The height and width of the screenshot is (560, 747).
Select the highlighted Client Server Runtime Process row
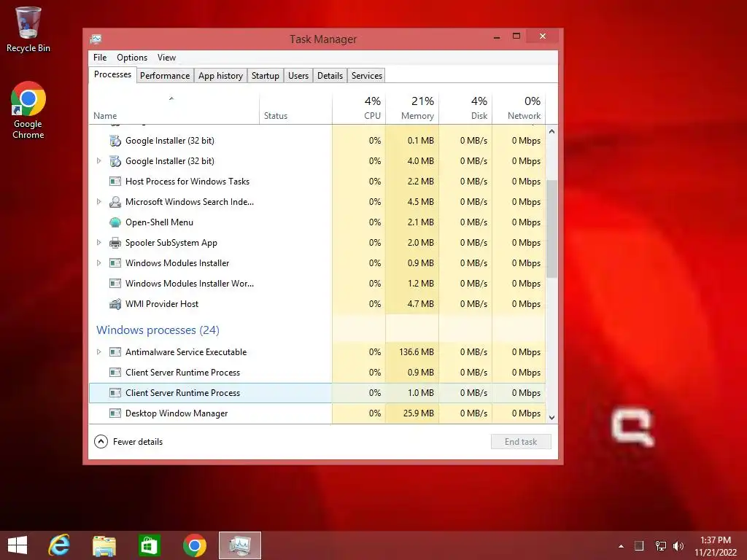(317, 393)
